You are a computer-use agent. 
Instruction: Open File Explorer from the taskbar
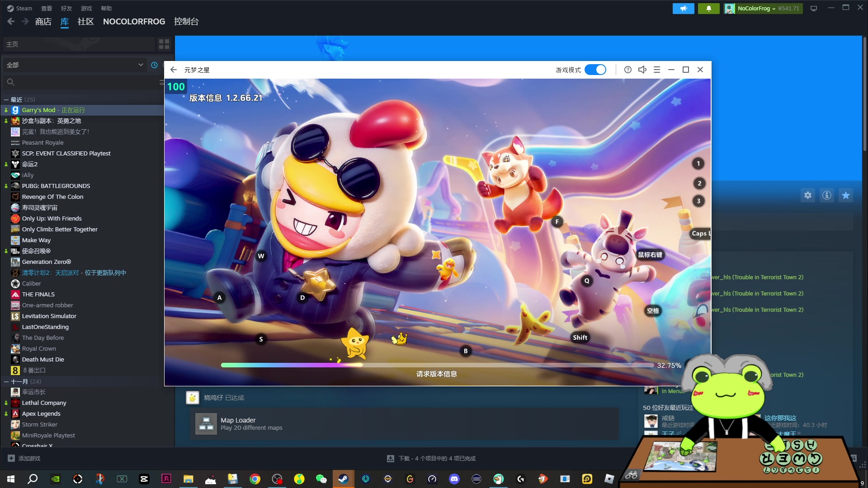[x=189, y=479]
